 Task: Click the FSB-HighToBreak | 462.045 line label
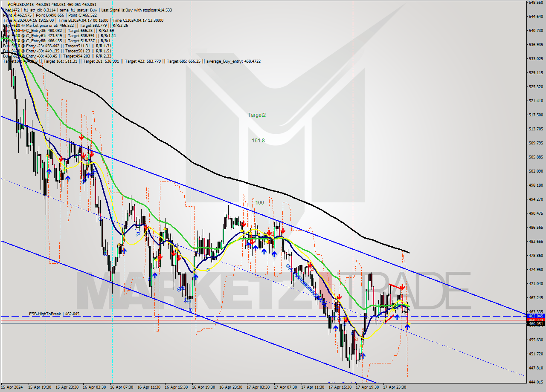[x=54, y=314]
